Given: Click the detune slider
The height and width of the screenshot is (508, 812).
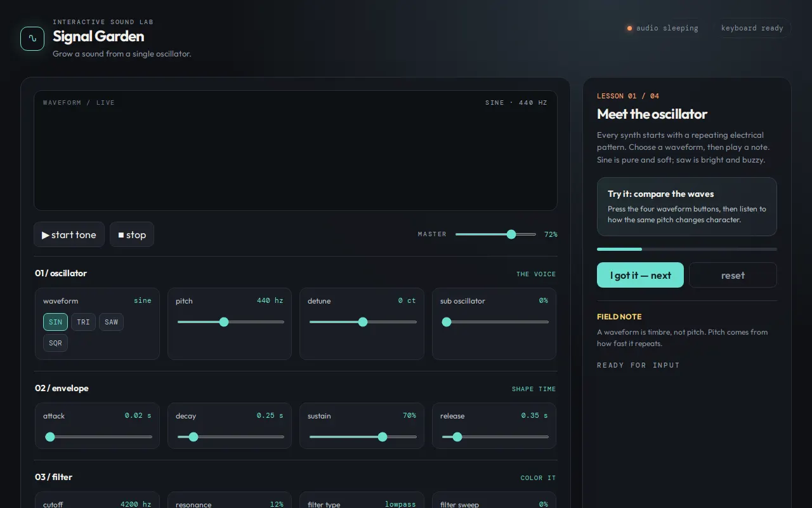Looking at the screenshot, I should pos(362,322).
